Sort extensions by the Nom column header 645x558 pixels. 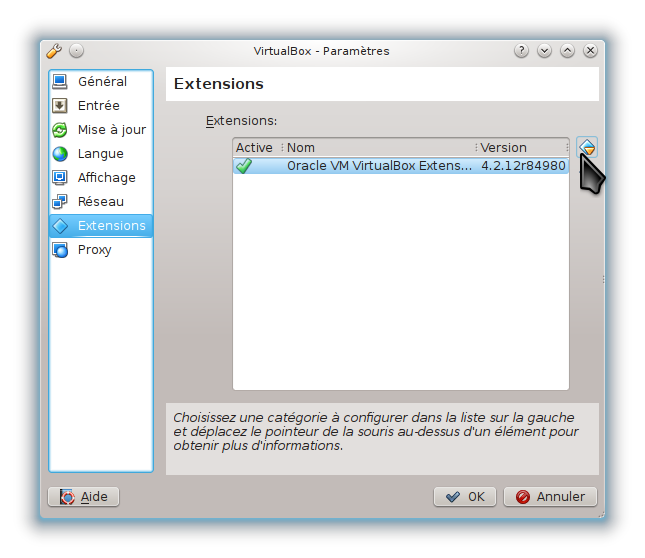(380, 148)
